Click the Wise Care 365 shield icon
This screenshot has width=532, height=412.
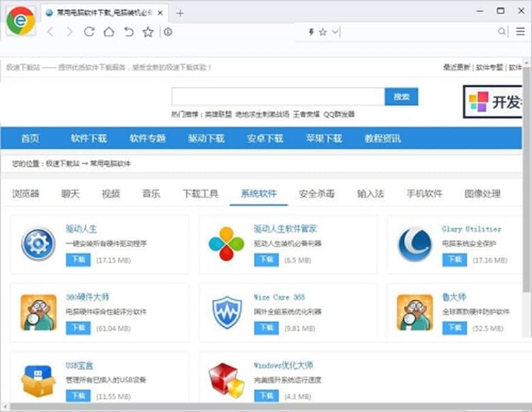[227, 313]
